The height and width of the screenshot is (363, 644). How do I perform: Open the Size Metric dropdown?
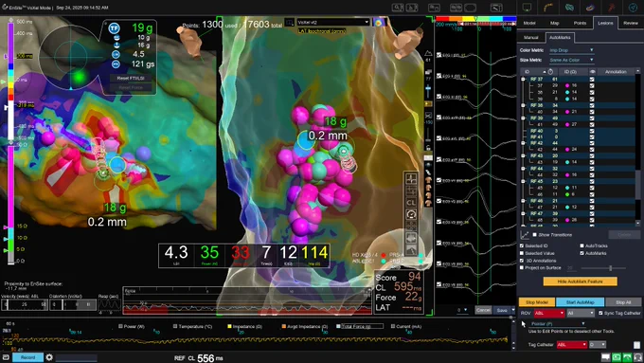click(571, 60)
